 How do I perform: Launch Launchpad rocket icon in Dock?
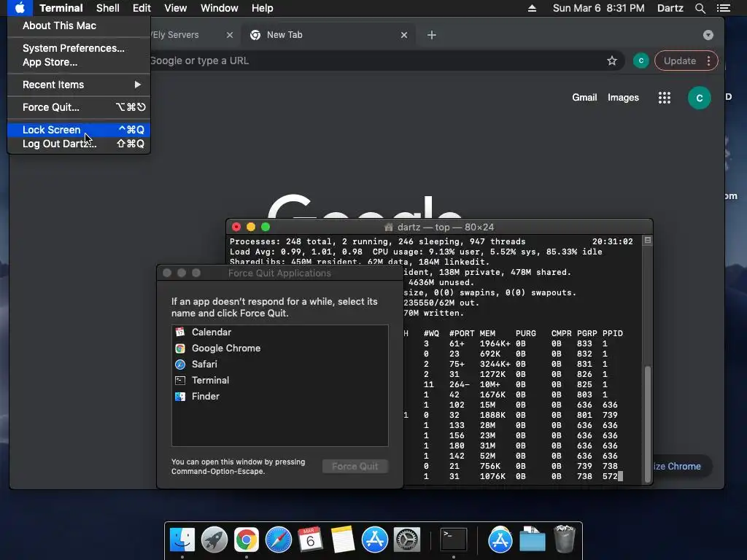pyautogui.click(x=214, y=540)
